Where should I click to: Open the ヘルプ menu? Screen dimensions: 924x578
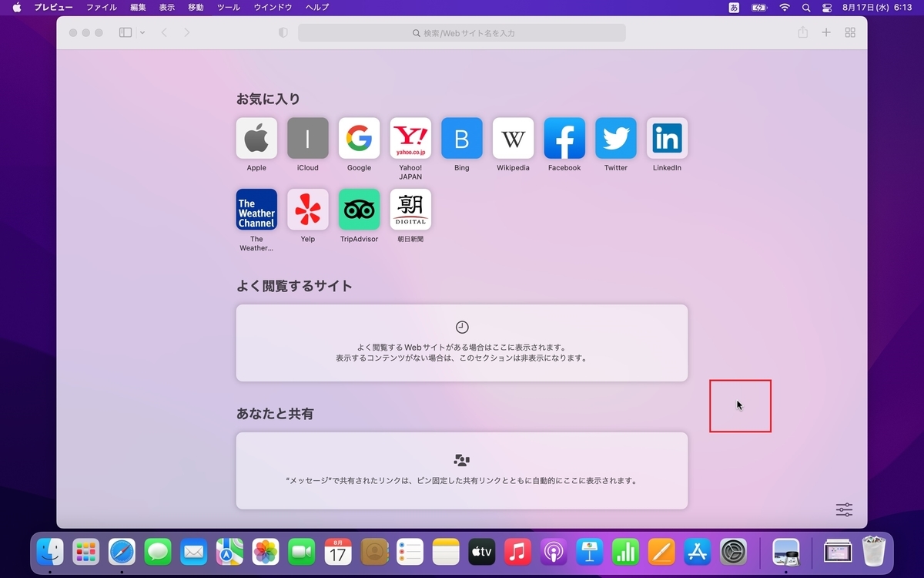tap(317, 7)
